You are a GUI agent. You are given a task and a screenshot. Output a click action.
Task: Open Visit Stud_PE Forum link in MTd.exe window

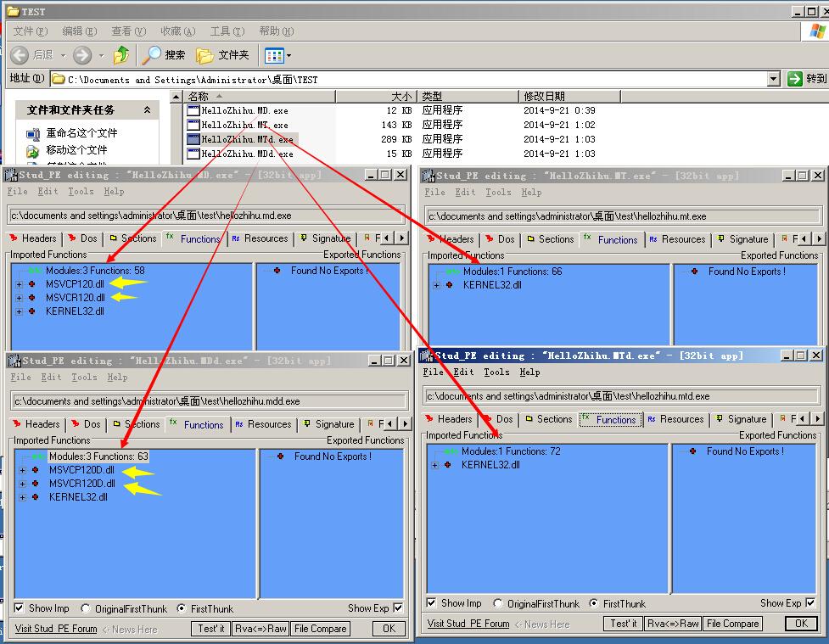pyautogui.click(x=468, y=624)
